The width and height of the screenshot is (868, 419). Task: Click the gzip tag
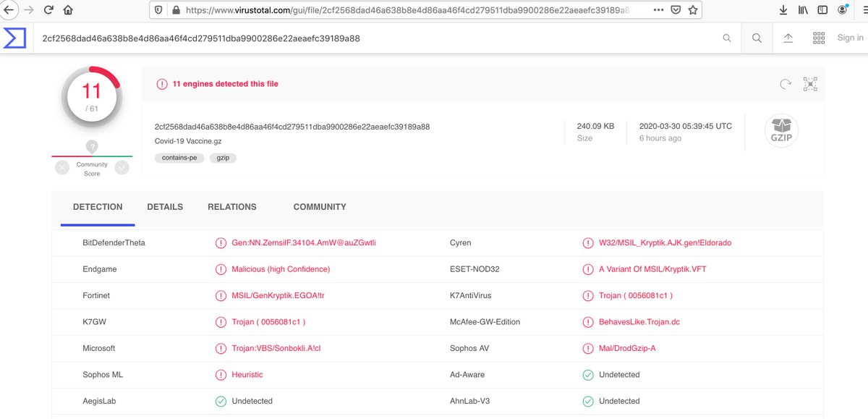click(x=224, y=158)
